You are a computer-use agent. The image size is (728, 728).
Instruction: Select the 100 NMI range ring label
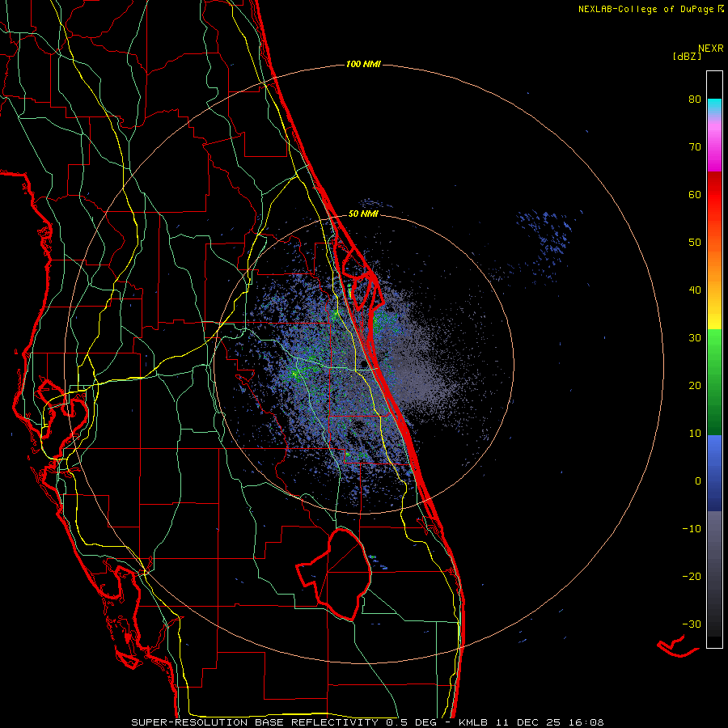pyautogui.click(x=363, y=64)
